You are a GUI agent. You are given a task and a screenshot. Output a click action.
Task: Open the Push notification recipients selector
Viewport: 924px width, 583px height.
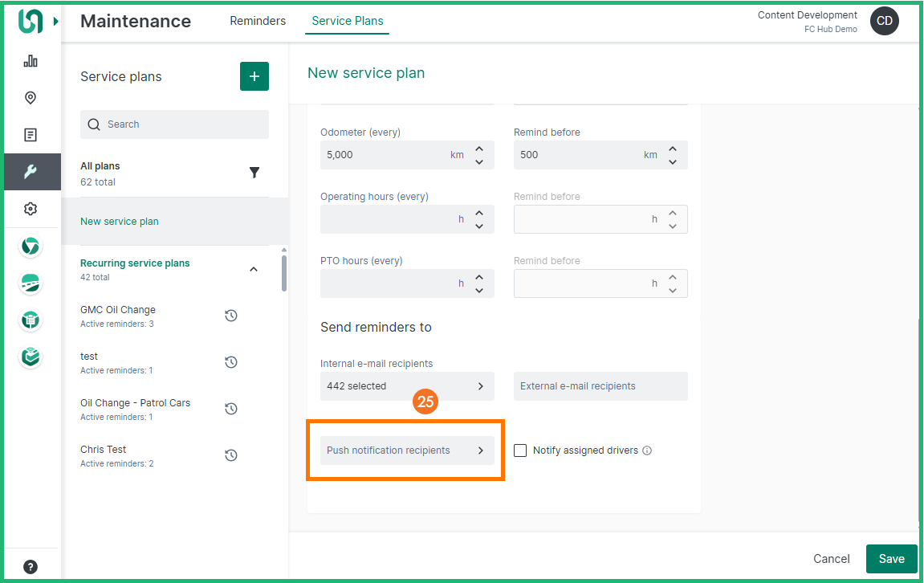pyautogui.click(x=406, y=450)
